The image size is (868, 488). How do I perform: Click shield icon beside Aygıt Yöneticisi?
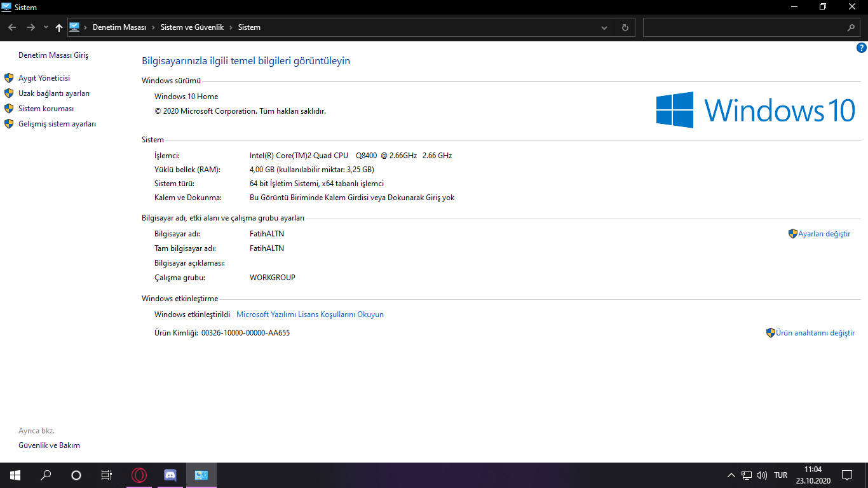(x=9, y=78)
